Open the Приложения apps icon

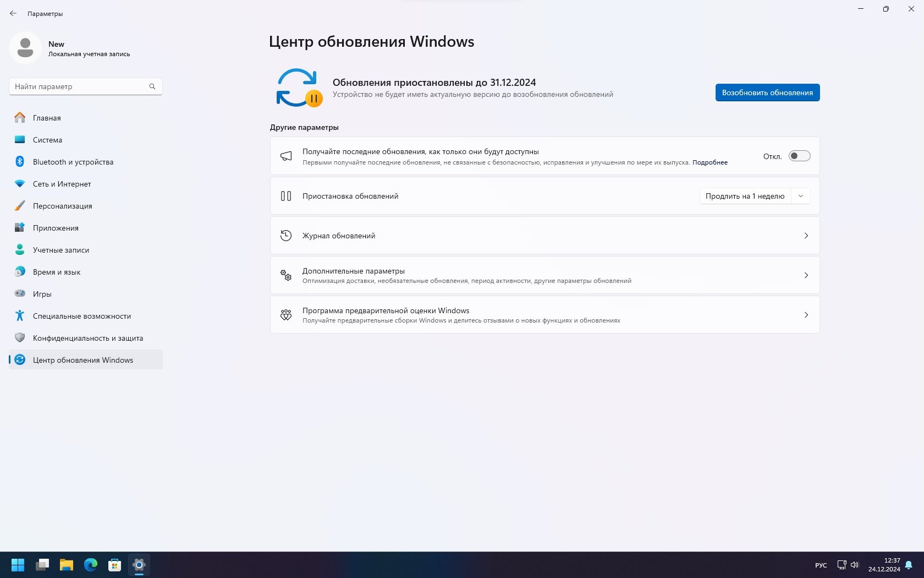pos(20,227)
